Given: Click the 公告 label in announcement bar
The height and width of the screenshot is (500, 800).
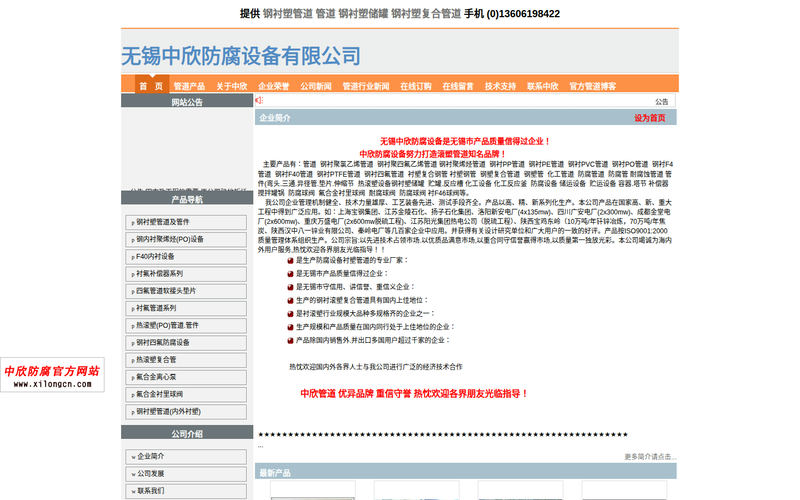Looking at the screenshot, I should coord(662,102).
